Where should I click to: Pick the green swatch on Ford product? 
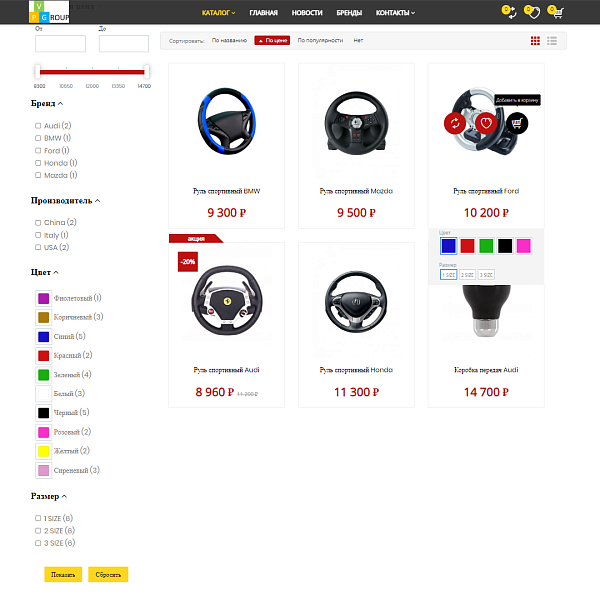point(486,246)
